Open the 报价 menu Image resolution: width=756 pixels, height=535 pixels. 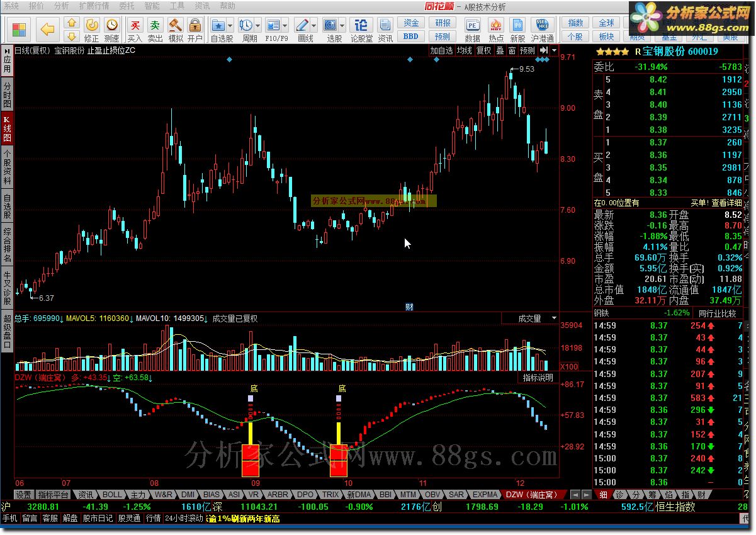[x=37, y=5]
